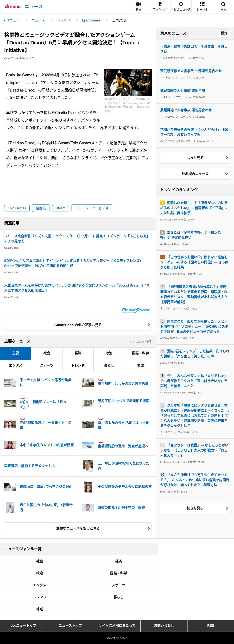Image resolution: width=234 pixels, height=644 pixels.
Task: Select スポーツ in genre list
Action: pyautogui.click(x=118, y=585)
